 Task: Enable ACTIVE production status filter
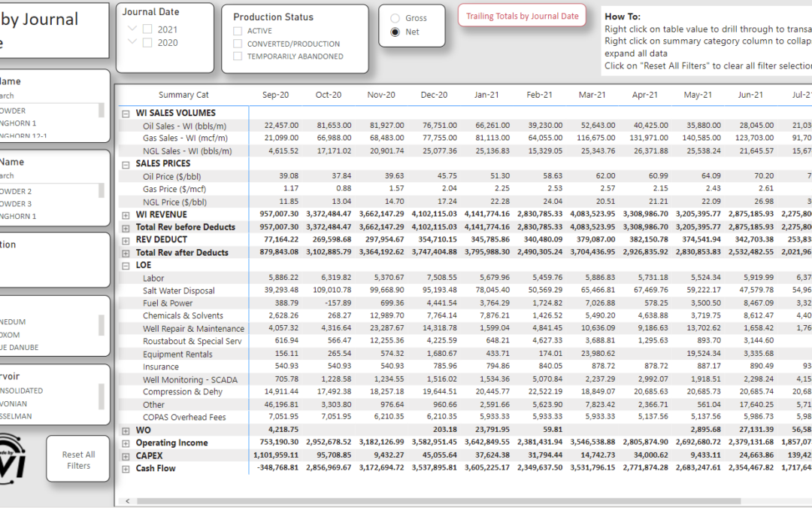[238, 31]
